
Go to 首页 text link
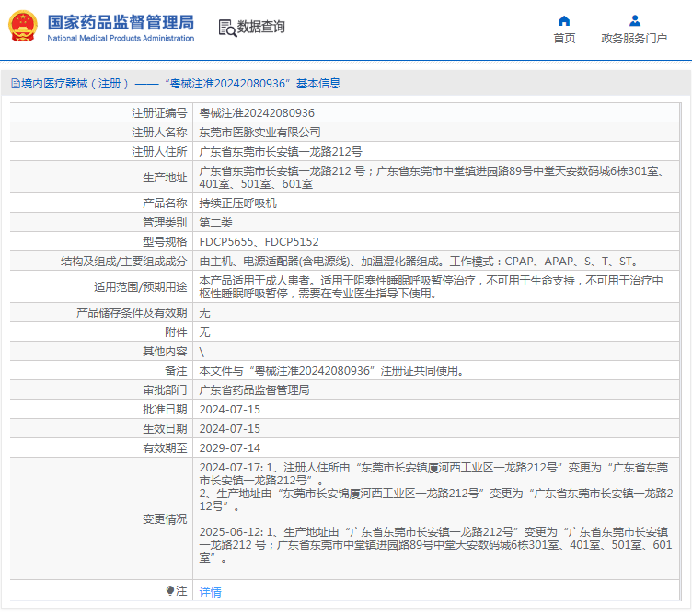(x=564, y=39)
